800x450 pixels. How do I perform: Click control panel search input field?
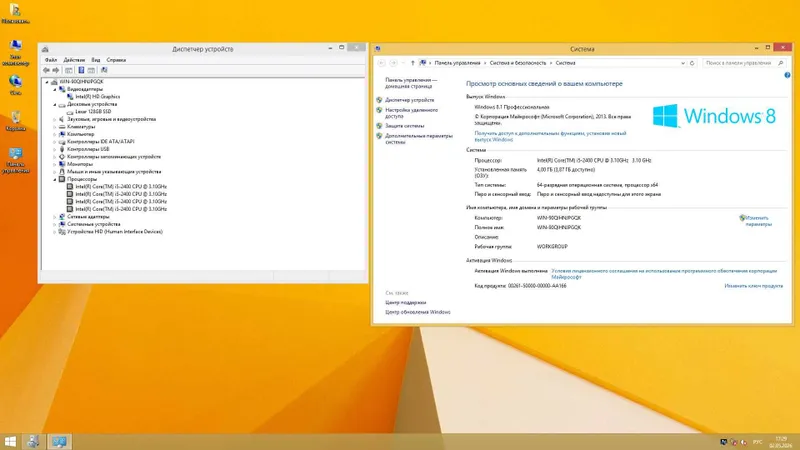point(739,63)
